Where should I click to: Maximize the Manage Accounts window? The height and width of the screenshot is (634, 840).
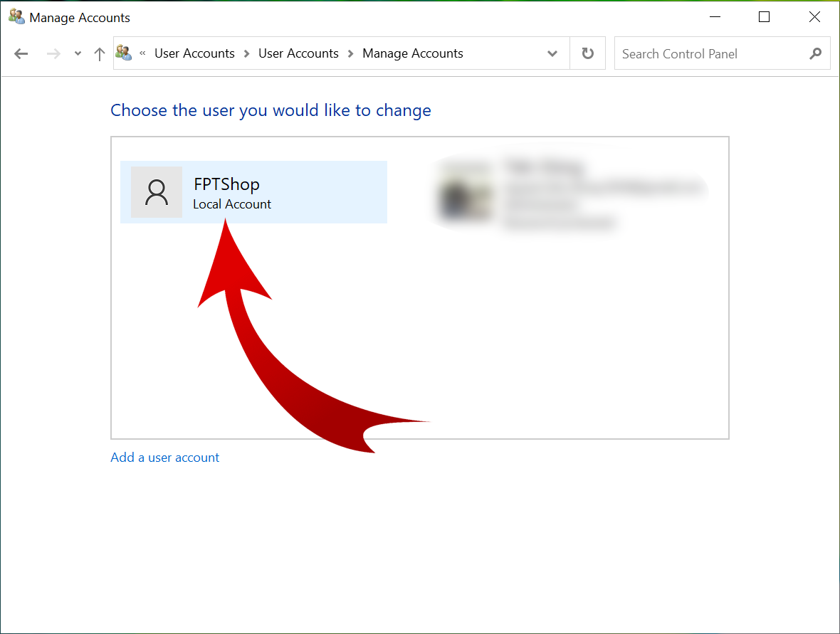pos(764,17)
